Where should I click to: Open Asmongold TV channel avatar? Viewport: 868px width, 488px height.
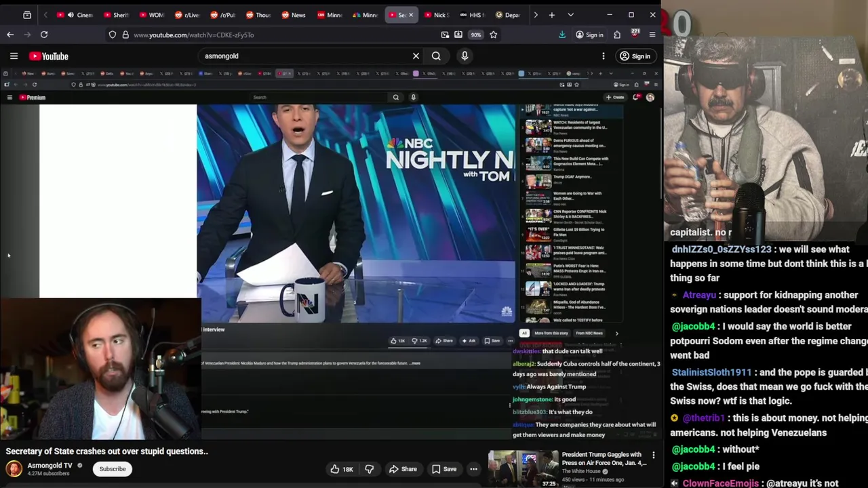click(14, 468)
